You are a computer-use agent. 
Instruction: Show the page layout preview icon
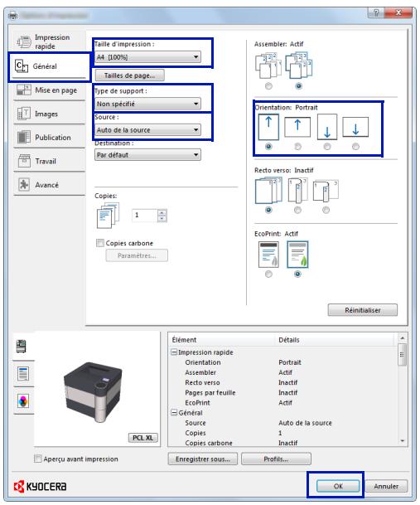pyautogui.click(x=23, y=374)
